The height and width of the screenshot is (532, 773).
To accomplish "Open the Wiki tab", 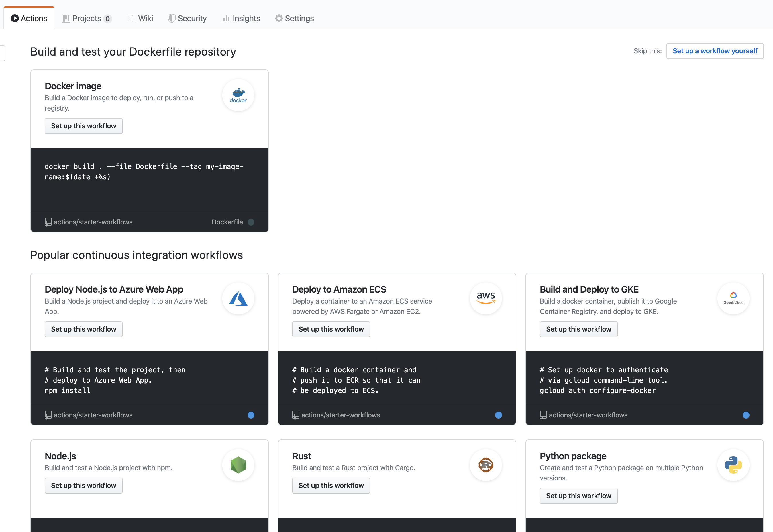I will 140,18.
